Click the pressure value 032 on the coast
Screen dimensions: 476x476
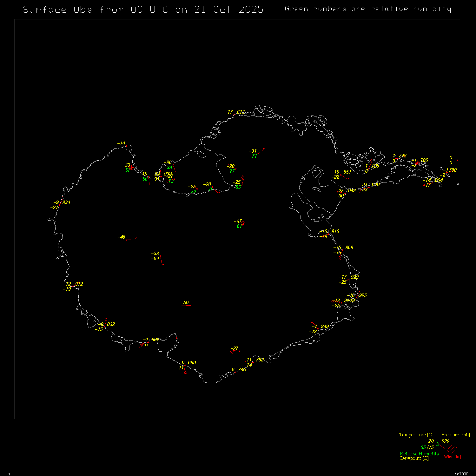[111, 324]
